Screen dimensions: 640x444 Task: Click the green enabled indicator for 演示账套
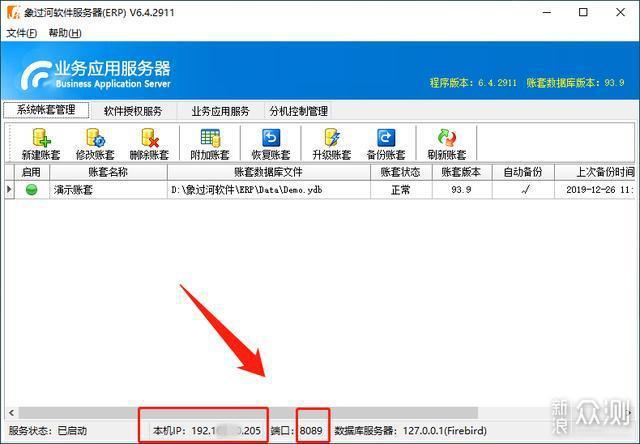click(x=31, y=190)
